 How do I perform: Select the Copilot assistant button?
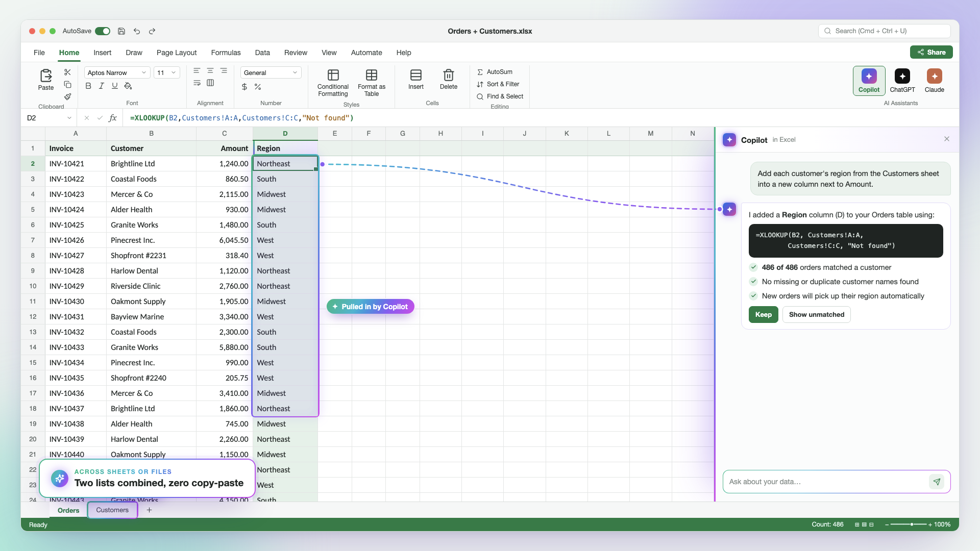click(869, 81)
